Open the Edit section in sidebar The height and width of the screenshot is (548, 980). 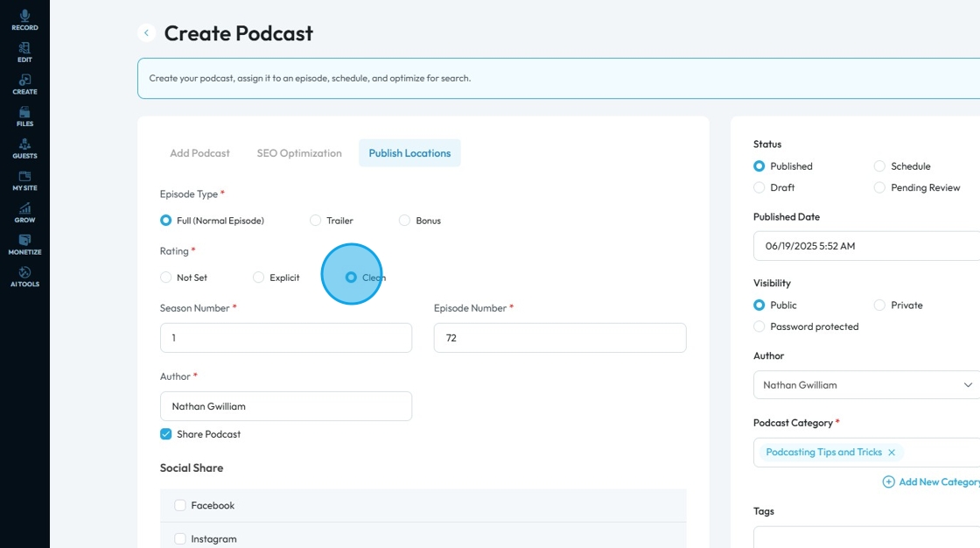tap(24, 53)
